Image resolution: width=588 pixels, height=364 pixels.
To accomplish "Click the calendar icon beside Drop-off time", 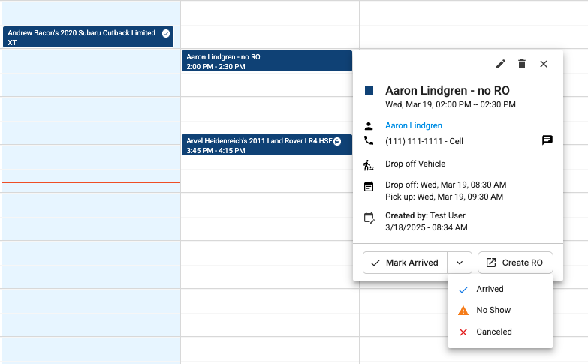I will click(369, 186).
